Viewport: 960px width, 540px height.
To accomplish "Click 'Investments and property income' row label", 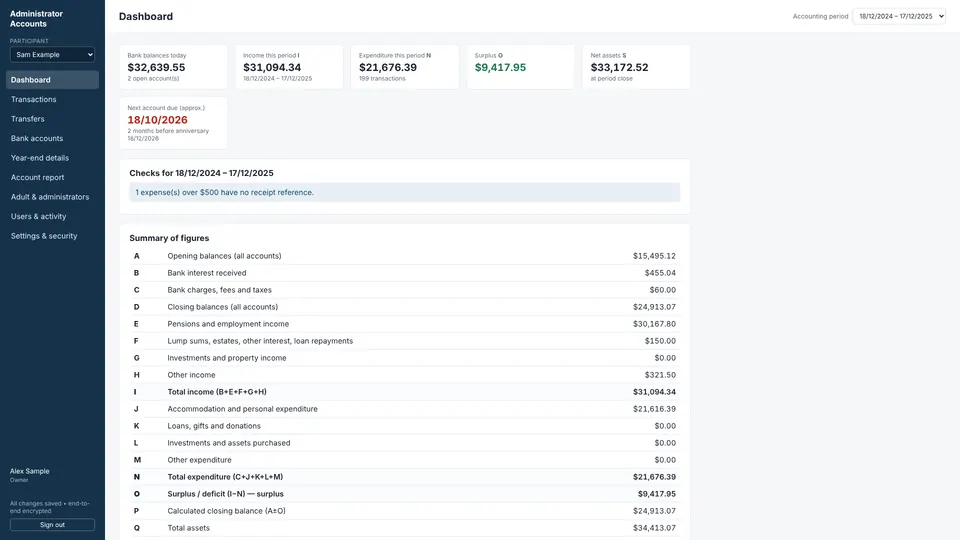I will pyautogui.click(x=227, y=358).
